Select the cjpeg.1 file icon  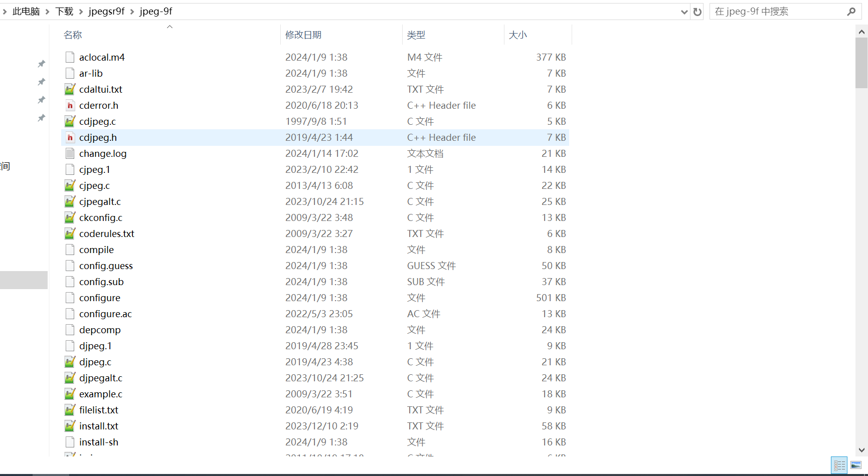70,169
